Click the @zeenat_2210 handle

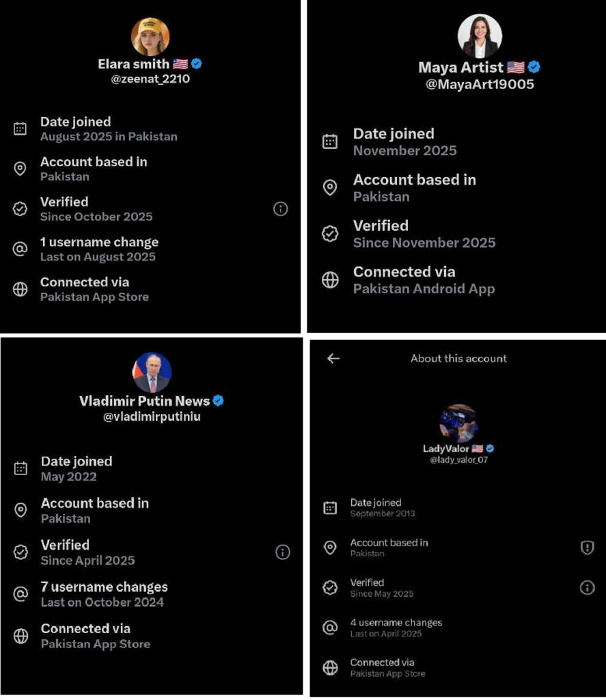[150, 79]
